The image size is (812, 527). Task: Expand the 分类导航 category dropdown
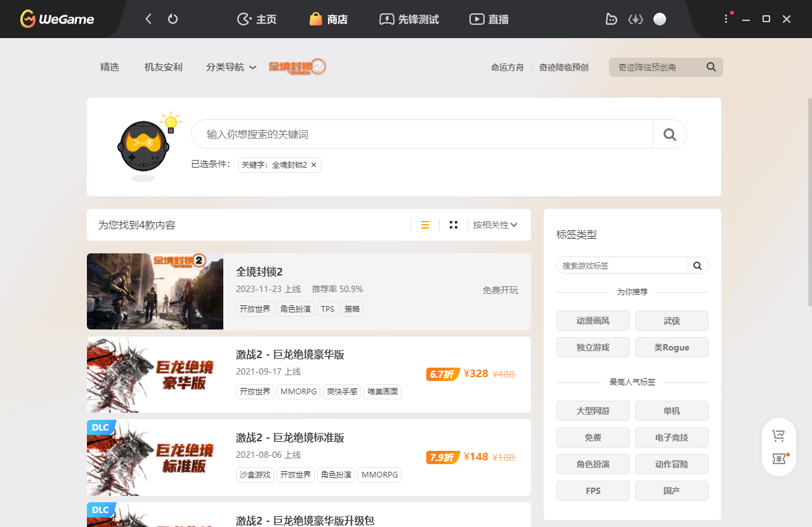click(x=231, y=67)
